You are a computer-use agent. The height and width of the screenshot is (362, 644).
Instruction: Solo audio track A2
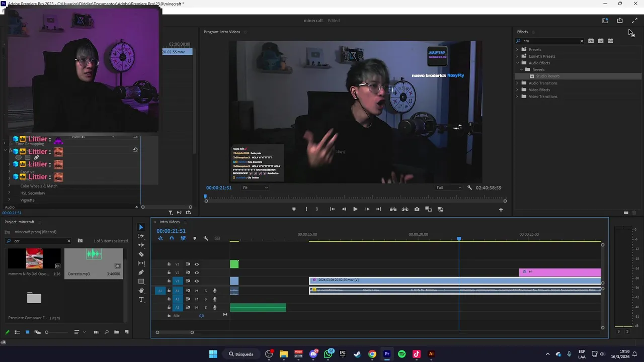pos(205,299)
